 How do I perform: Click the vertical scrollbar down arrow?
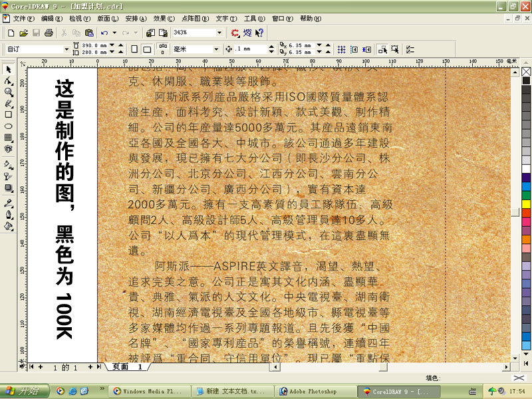coord(515,358)
